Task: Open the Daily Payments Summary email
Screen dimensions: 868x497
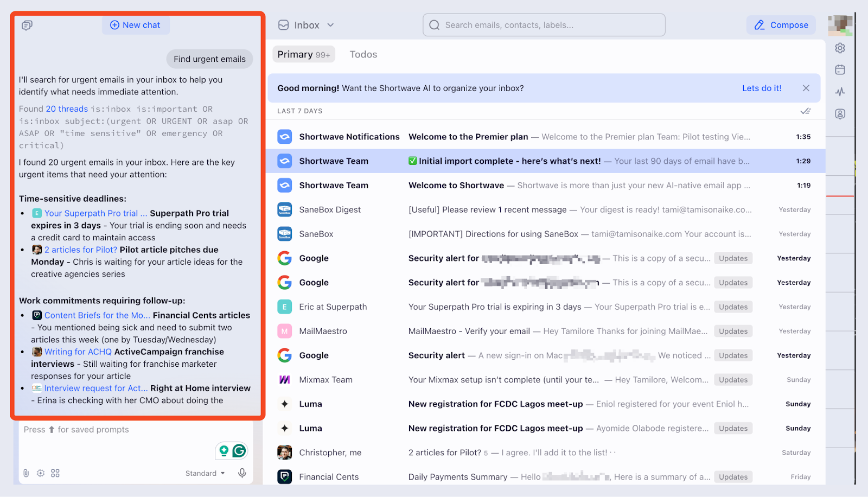Action: [x=546, y=477]
